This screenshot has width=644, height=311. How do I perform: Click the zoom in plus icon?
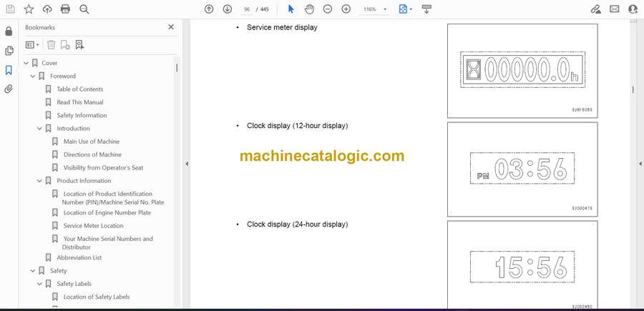346,9
